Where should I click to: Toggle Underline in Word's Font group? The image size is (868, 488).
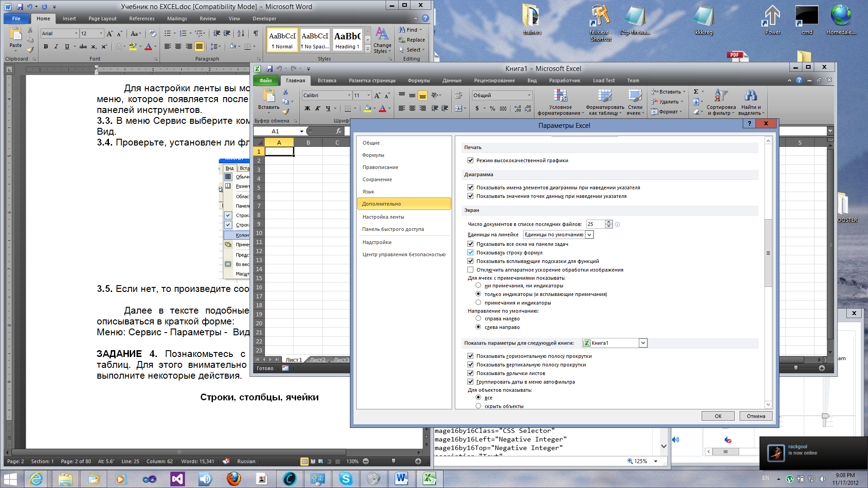click(67, 47)
